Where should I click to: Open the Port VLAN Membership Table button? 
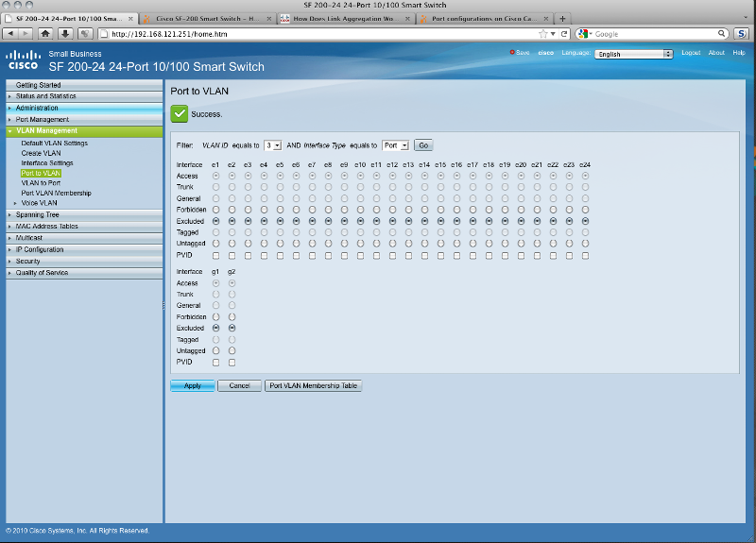[313, 385]
